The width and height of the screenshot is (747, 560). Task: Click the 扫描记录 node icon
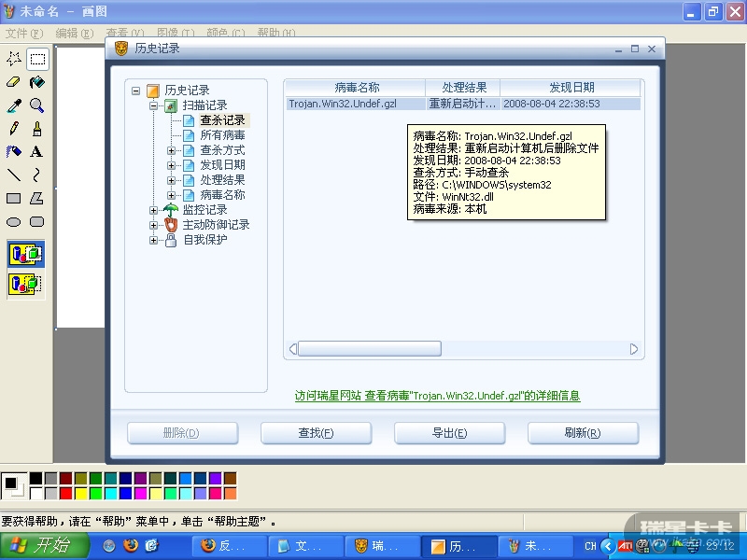point(171,105)
